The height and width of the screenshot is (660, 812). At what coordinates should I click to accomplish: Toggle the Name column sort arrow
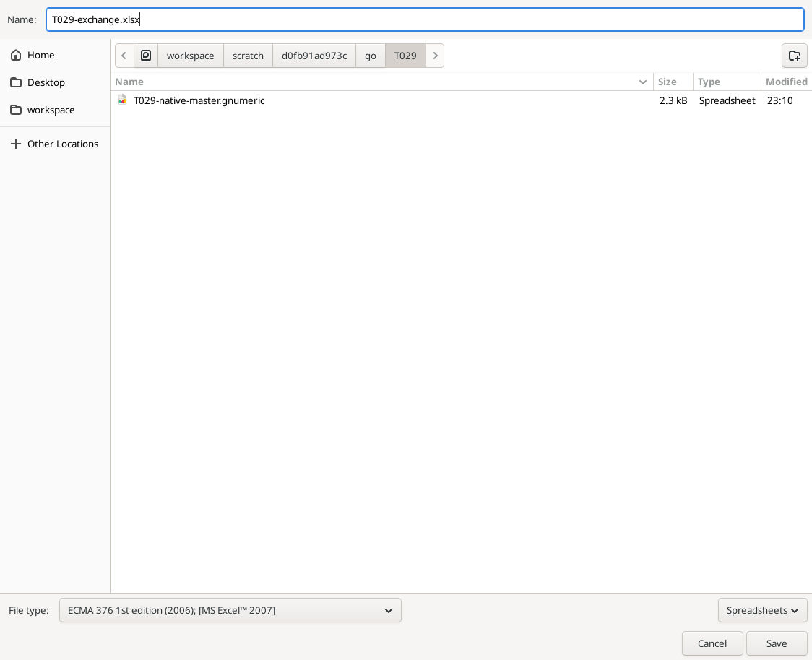tap(643, 82)
